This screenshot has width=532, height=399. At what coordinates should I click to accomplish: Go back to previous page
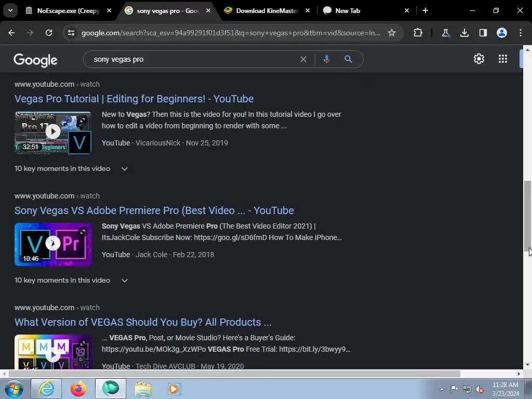pyautogui.click(x=11, y=33)
